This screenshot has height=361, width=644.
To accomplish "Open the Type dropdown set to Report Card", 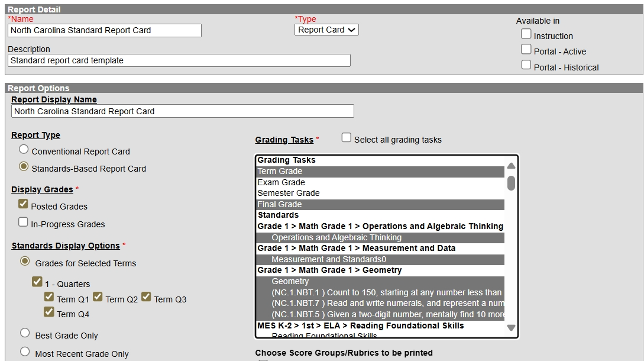I will 326,30.
